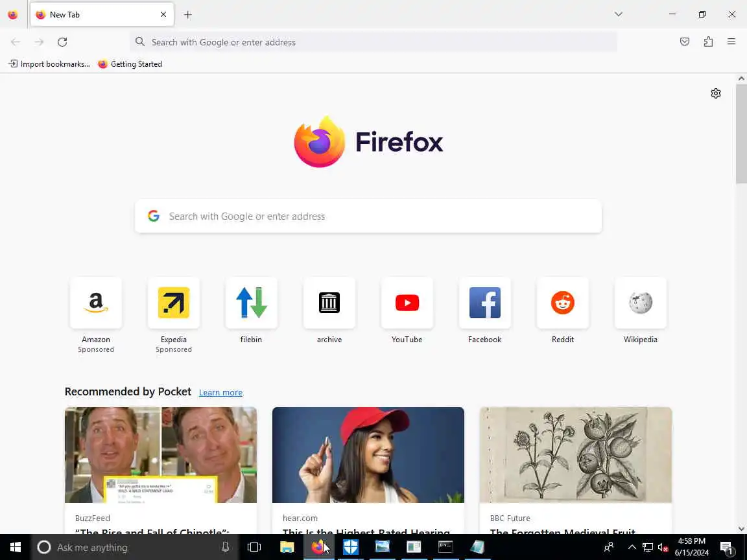Click the Google search box on page

point(368,216)
